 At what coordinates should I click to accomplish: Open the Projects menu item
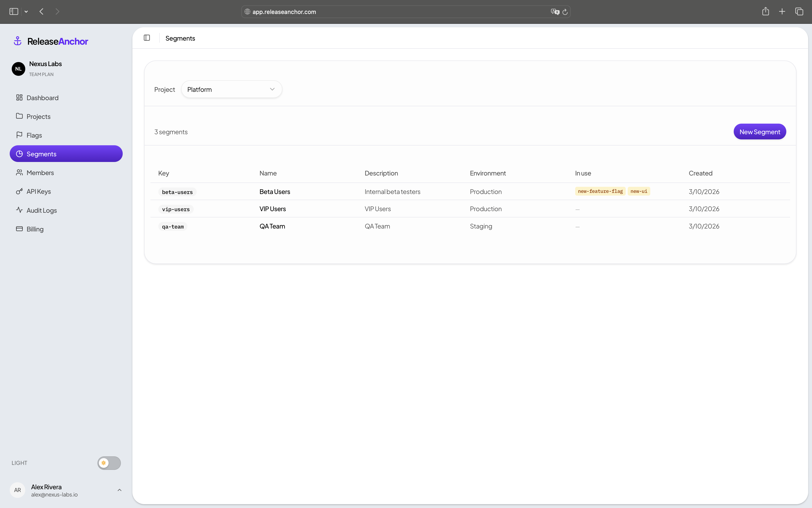click(x=38, y=116)
